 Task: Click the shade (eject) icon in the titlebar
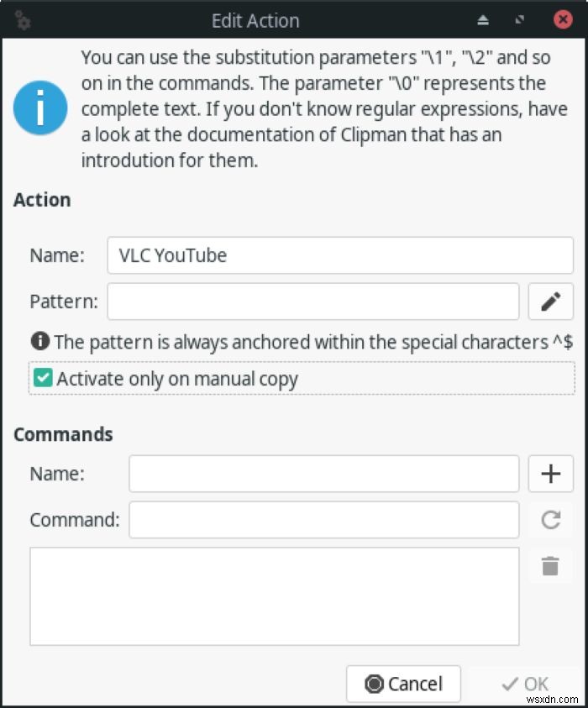[483, 19]
